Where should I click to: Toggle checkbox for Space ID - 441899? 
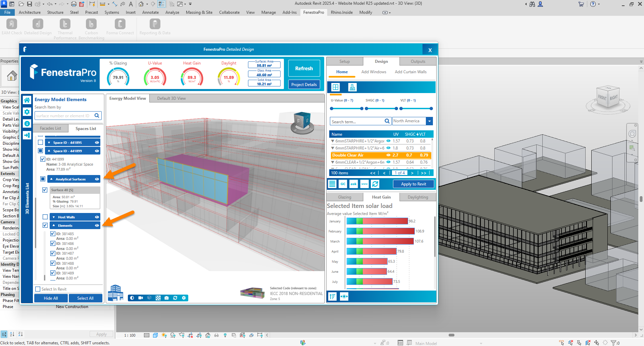point(41,151)
